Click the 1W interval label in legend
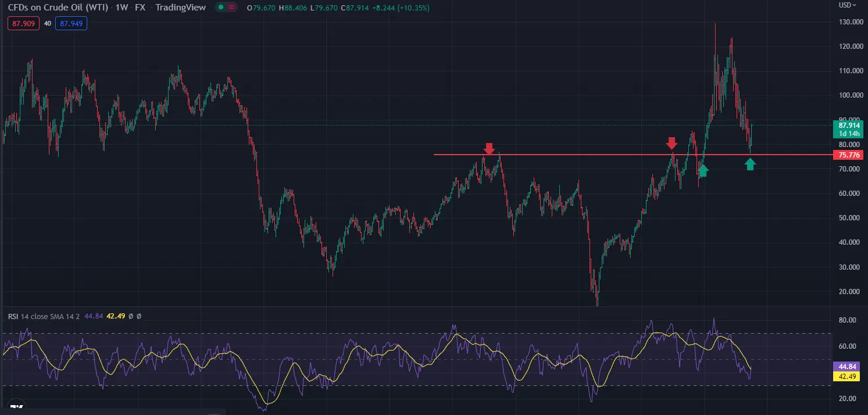The width and height of the screenshot is (868, 415). tap(122, 8)
